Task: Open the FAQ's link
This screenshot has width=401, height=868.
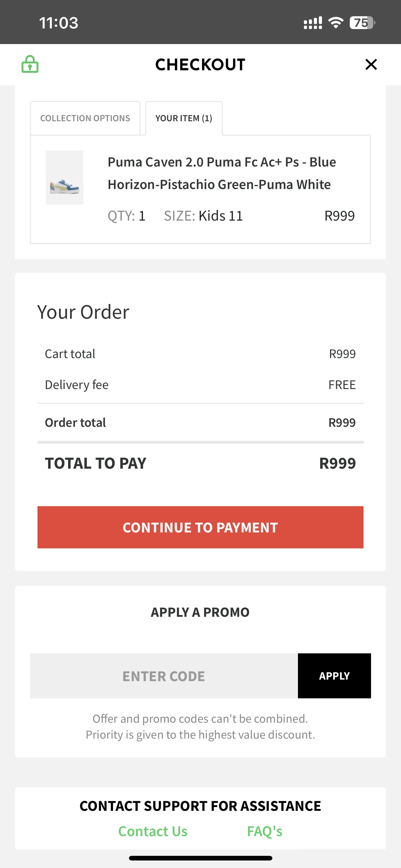Action: 265,831
